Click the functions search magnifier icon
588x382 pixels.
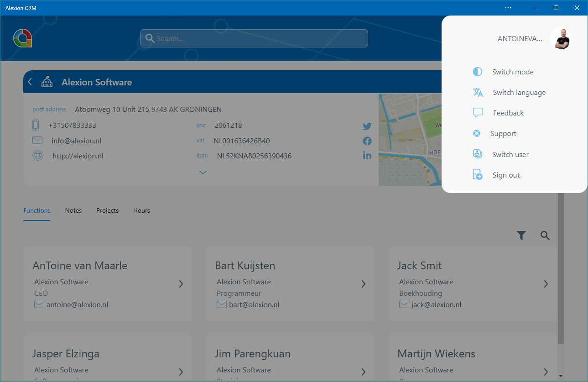click(x=545, y=235)
